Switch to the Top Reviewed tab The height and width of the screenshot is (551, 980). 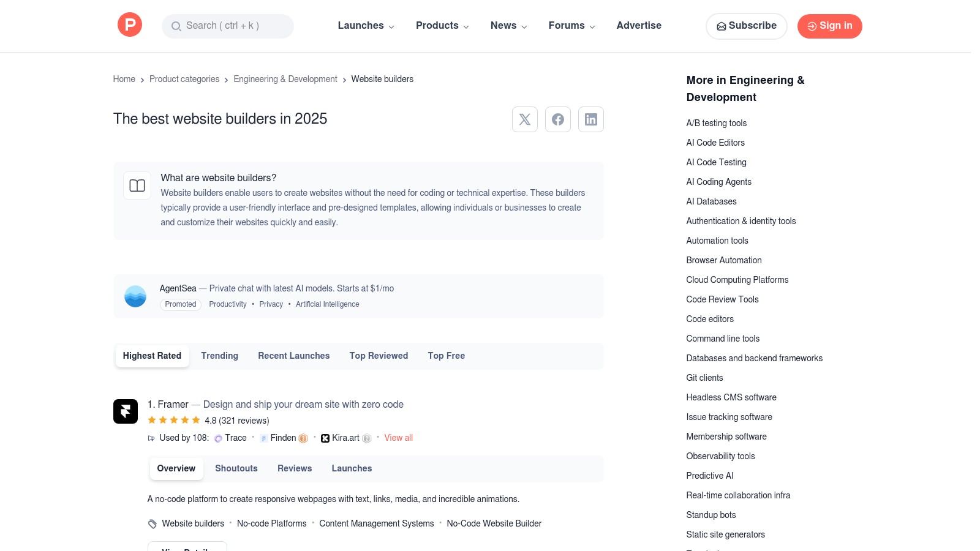pos(379,356)
